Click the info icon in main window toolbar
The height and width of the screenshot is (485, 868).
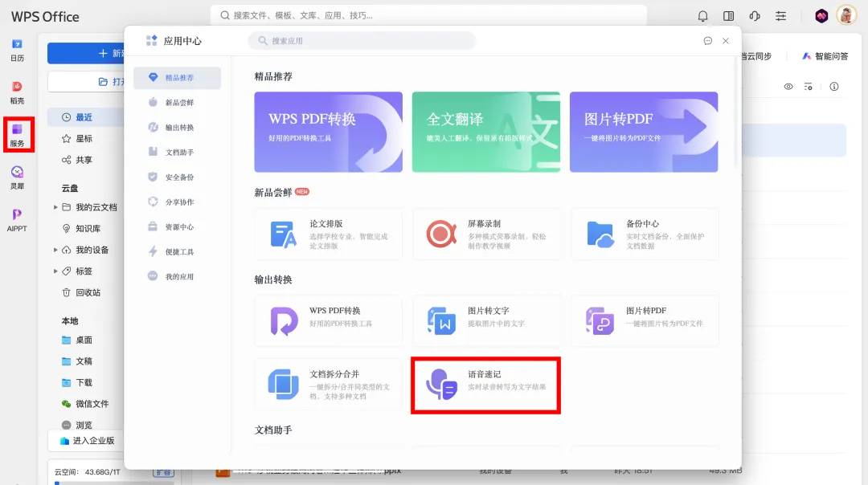[x=833, y=87]
